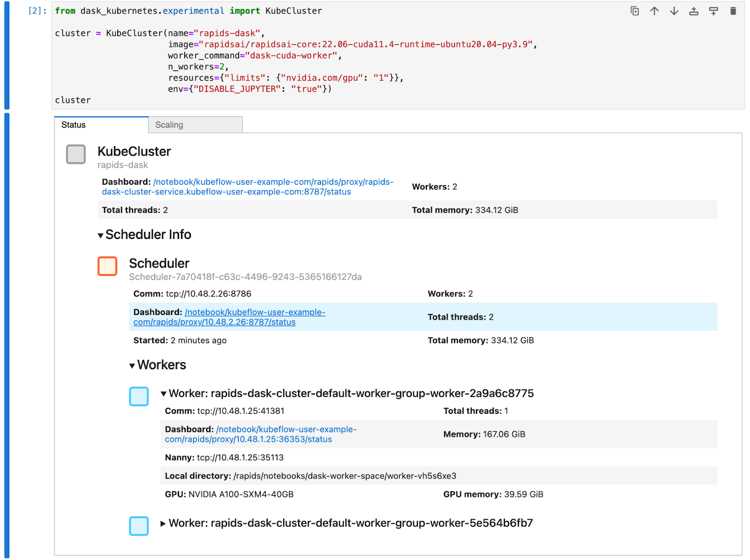
Task: Click the blue collapser bar beside code cell
Action: (7, 55)
